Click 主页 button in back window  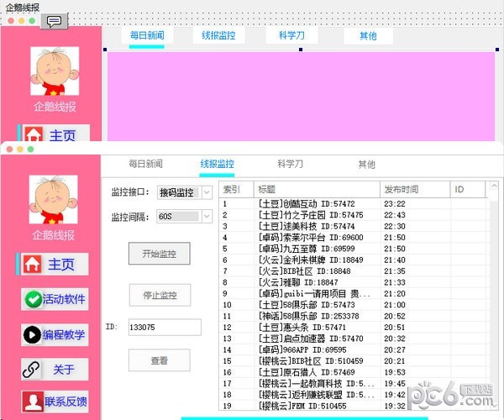point(56,133)
